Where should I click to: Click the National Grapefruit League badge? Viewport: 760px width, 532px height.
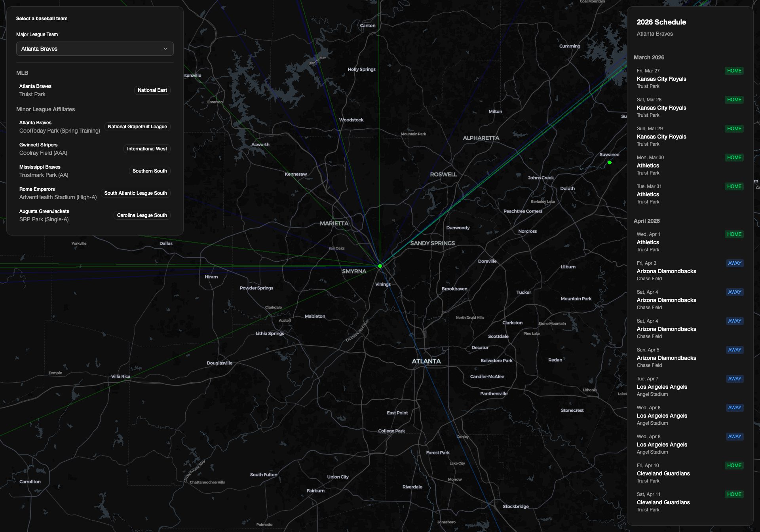point(137,127)
